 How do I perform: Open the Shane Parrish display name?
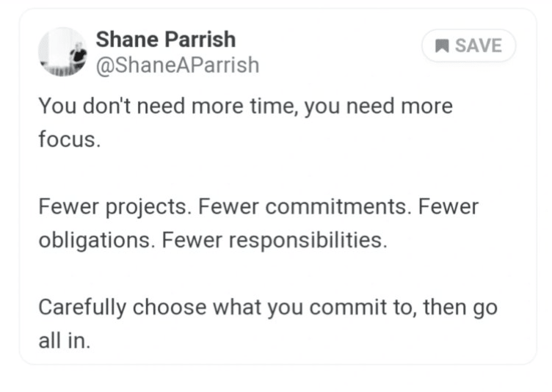[166, 39]
